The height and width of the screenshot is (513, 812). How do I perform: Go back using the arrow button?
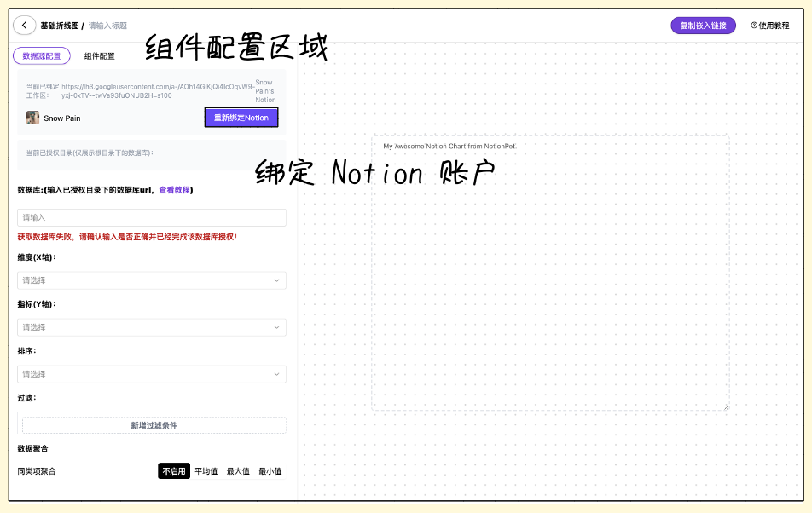25,26
